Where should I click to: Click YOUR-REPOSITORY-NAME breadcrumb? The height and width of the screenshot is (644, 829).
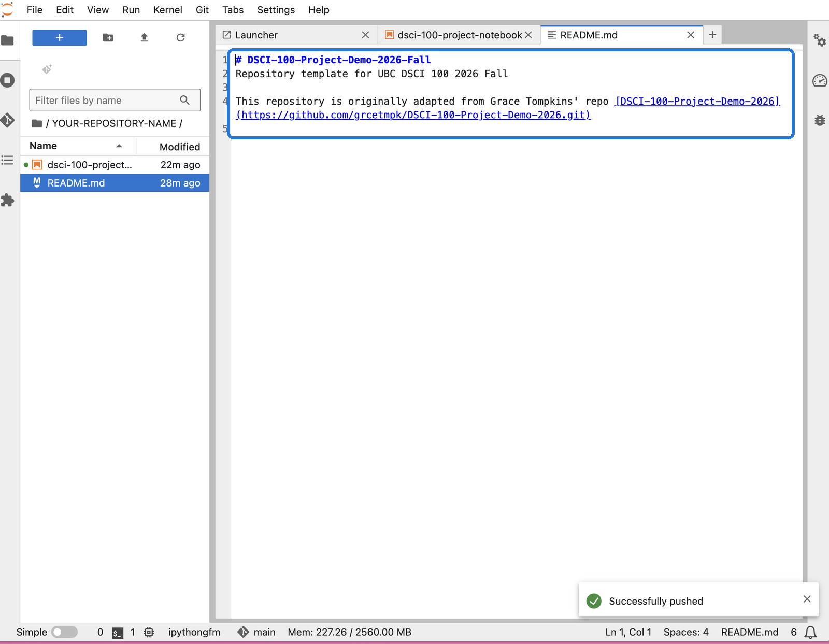pos(114,123)
